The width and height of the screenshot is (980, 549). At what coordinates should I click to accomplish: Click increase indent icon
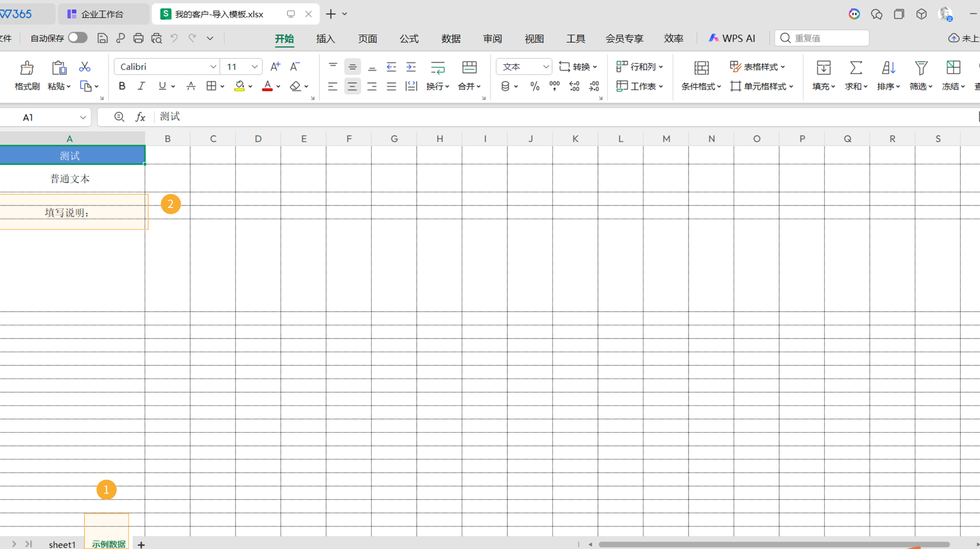pyautogui.click(x=411, y=67)
